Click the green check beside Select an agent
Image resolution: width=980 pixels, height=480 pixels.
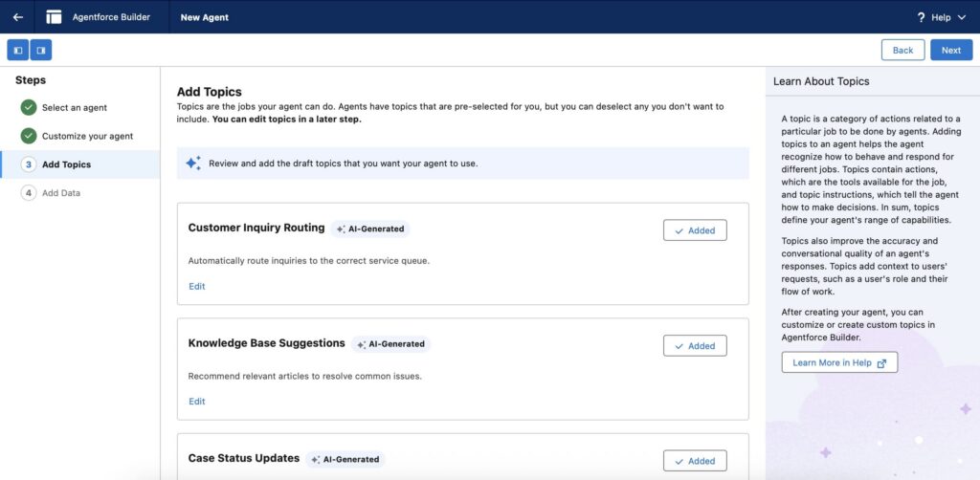pos(28,107)
